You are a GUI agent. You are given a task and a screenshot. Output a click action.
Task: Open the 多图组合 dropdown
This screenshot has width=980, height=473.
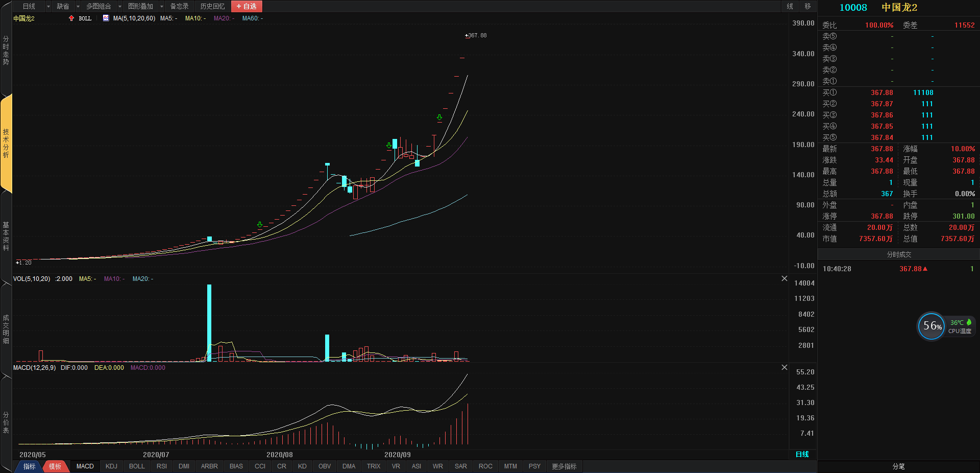(120, 6)
